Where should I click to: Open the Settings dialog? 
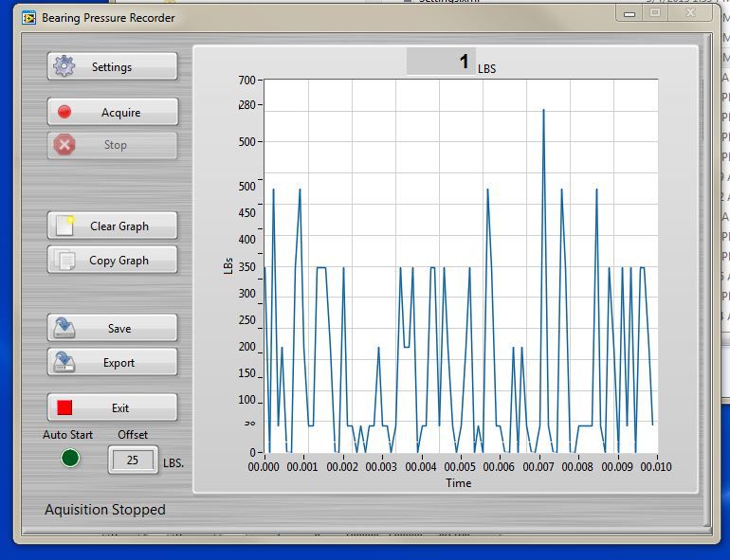pyautogui.click(x=112, y=66)
